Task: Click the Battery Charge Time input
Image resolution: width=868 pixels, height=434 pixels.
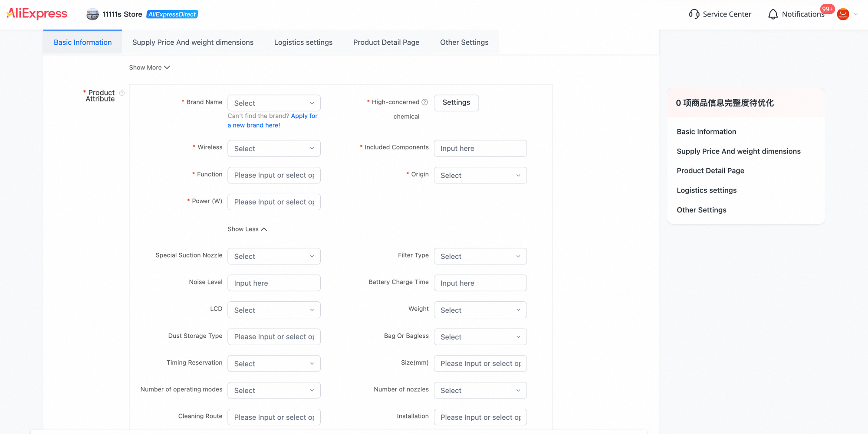Action: coord(480,283)
